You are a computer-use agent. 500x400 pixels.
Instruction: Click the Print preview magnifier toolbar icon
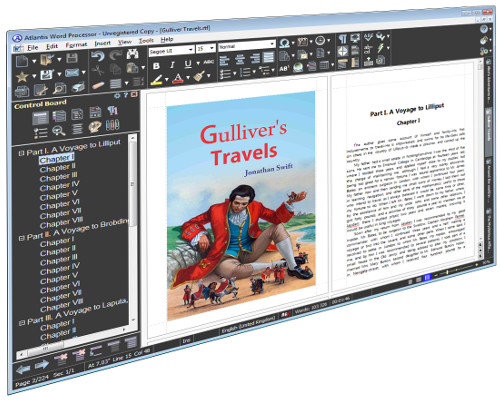[59, 88]
